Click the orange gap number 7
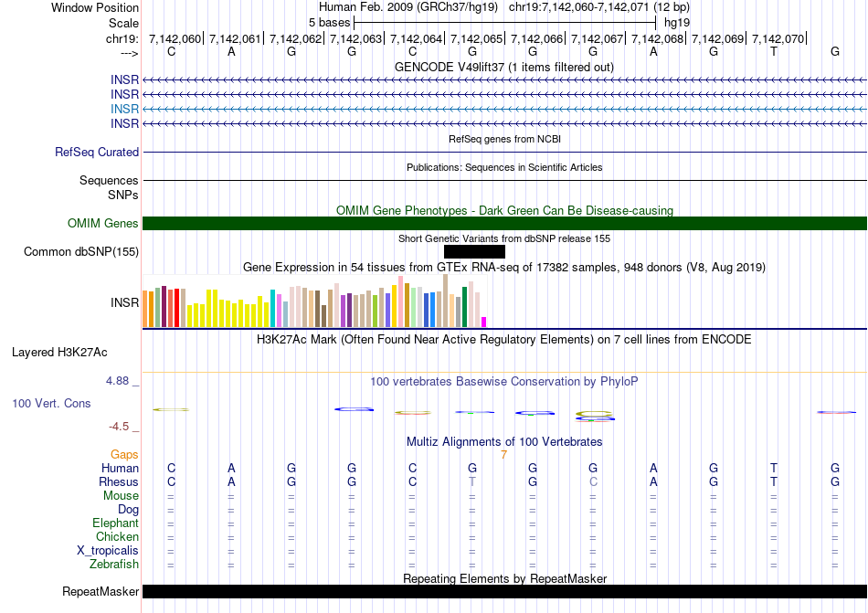This screenshot has height=613, width=868. [x=503, y=454]
